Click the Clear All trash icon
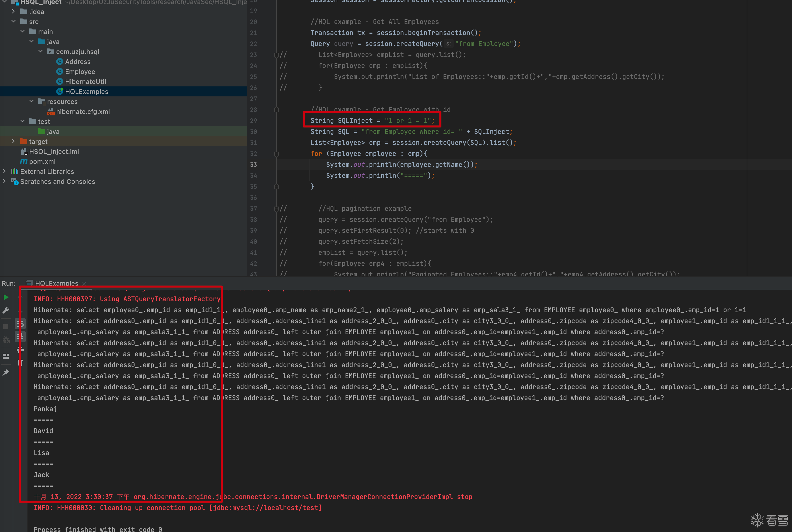 (20, 362)
